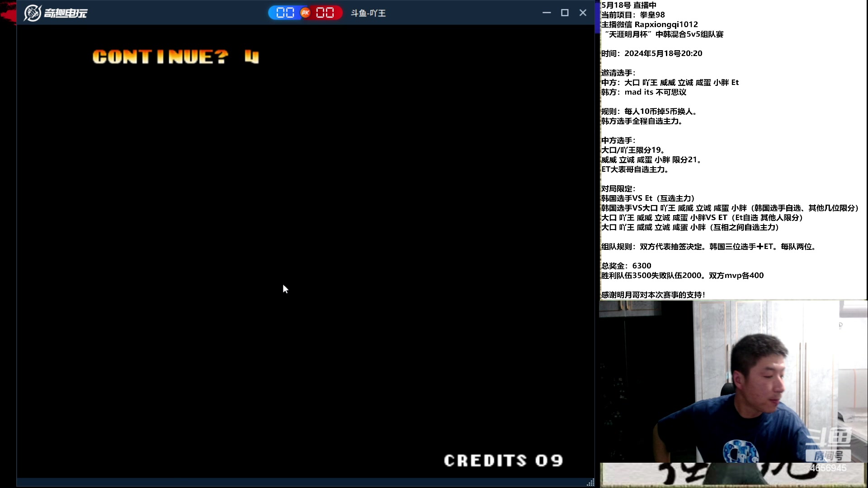
Task: Click the CONTINUE? countdown text
Action: tap(176, 57)
